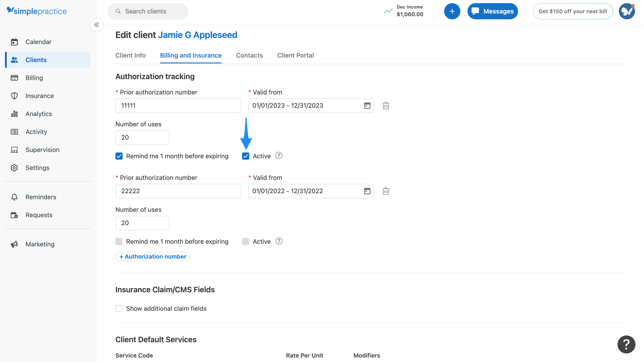
Task: Add a new Authorization number
Action: [x=152, y=256]
